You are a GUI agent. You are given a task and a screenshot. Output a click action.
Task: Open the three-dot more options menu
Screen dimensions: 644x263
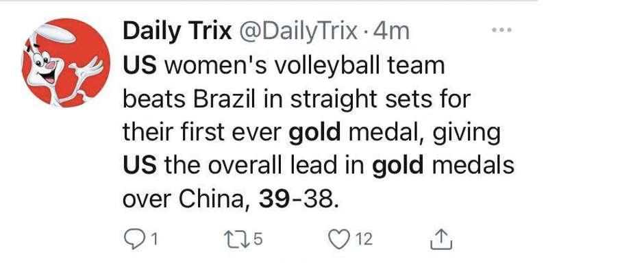point(502,30)
